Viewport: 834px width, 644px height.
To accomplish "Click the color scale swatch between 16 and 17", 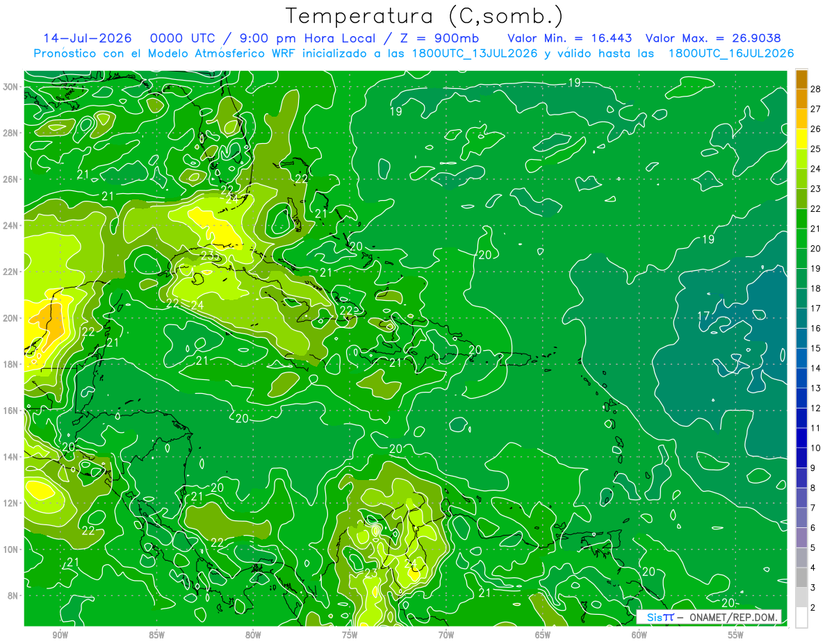I will click(801, 318).
